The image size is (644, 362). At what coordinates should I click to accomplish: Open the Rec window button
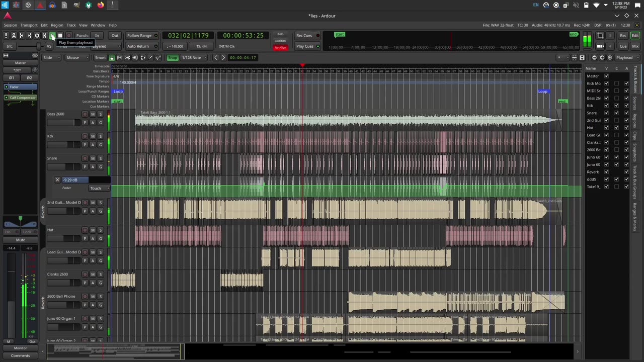623,36
